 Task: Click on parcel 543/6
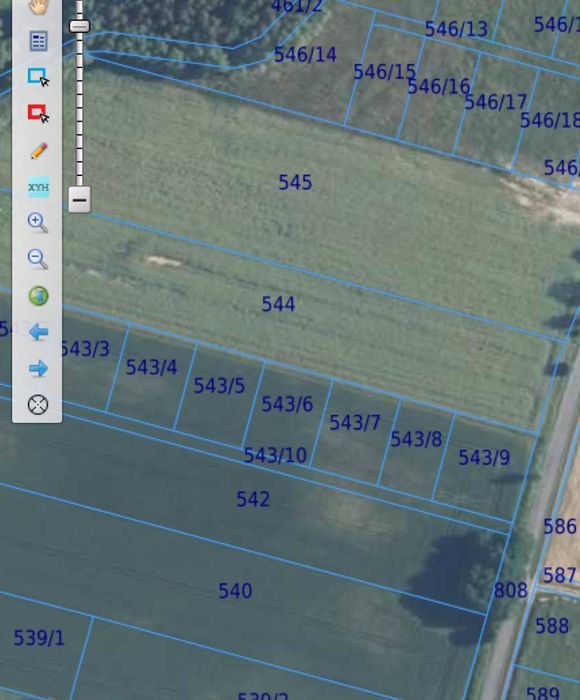click(x=287, y=404)
